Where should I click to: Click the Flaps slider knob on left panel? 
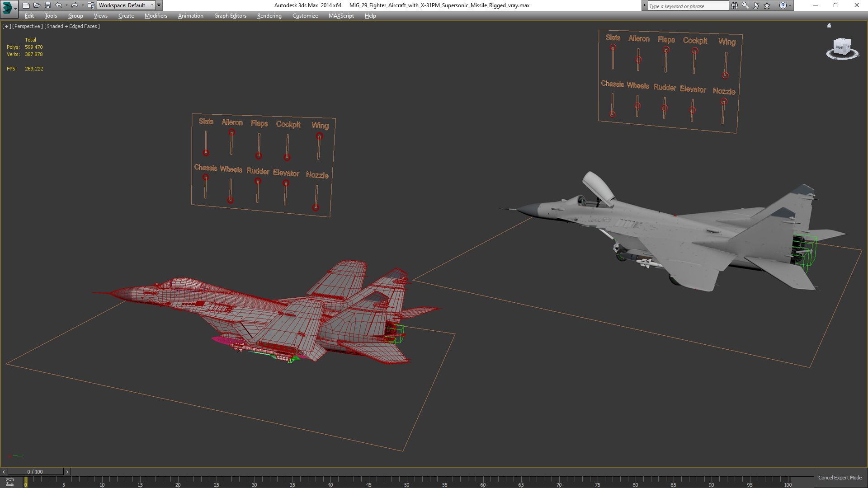(259, 156)
